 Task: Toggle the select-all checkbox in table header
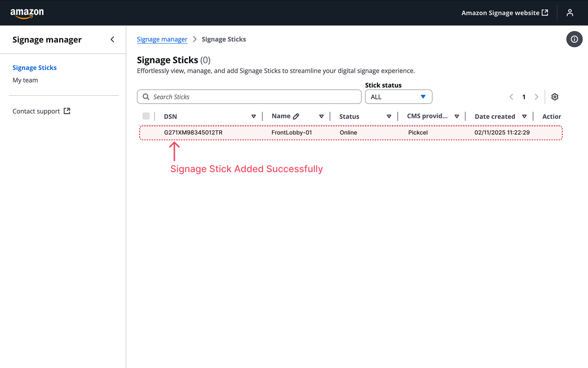[146, 116]
